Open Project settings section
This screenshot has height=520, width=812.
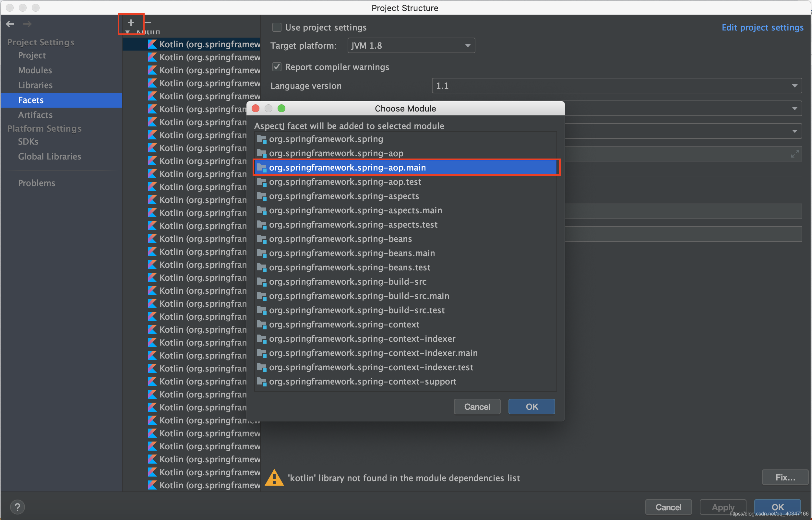[x=32, y=55]
